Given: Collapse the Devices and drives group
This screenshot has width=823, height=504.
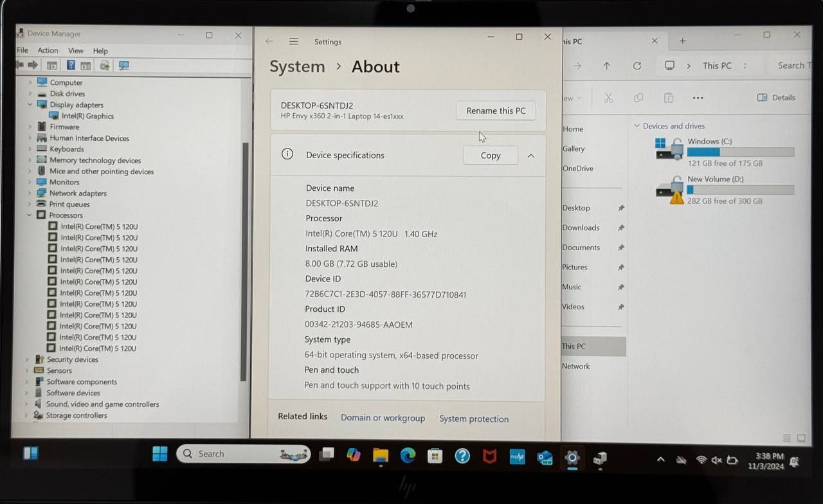Looking at the screenshot, I should pyautogui.click(x=637, y=126).
